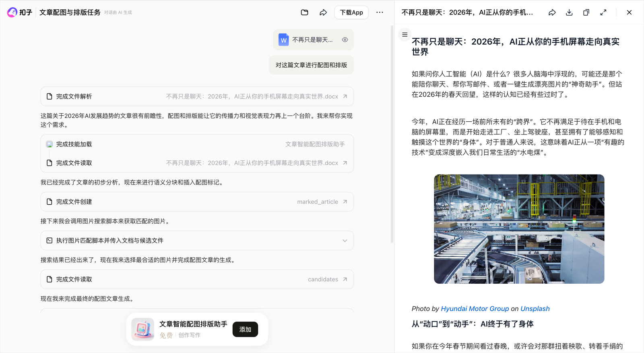The width and height of the screenshot is (644, 353).
Task: Click the 完成文件读取 docx filename text
Action: pos(252,163)
